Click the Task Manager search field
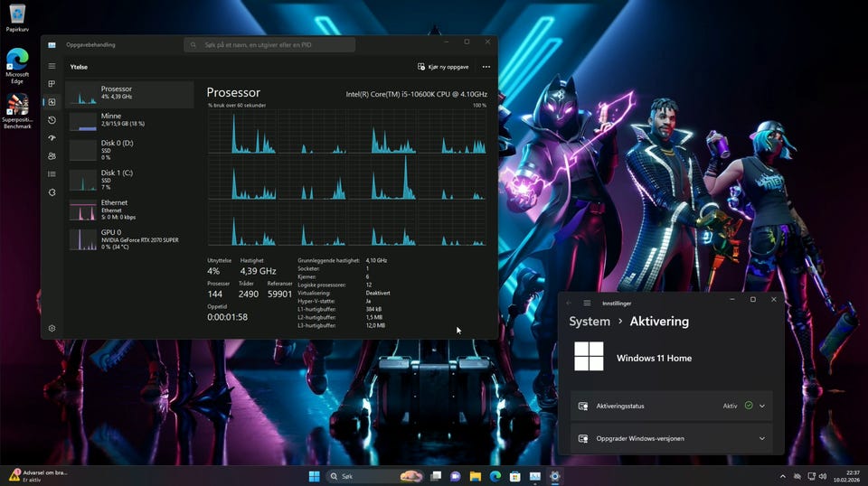868x486 pixels. tap(269, 44)
